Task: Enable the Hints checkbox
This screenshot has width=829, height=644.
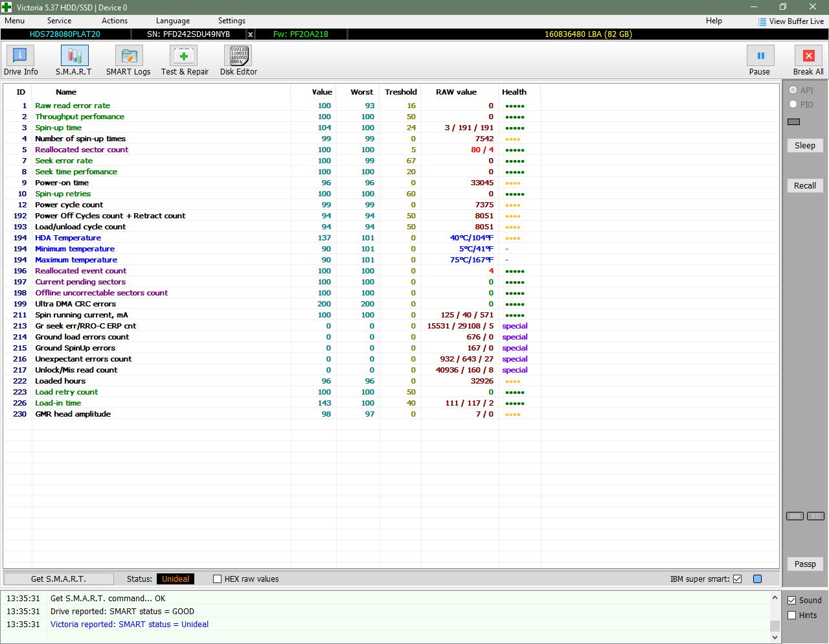Action: (x=791, y=615)
